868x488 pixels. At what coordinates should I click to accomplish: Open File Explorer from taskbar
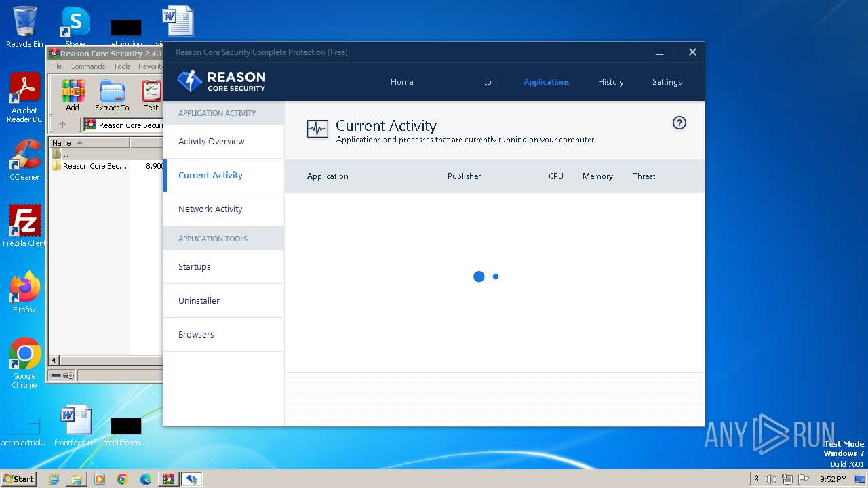(x=77, y=479)
